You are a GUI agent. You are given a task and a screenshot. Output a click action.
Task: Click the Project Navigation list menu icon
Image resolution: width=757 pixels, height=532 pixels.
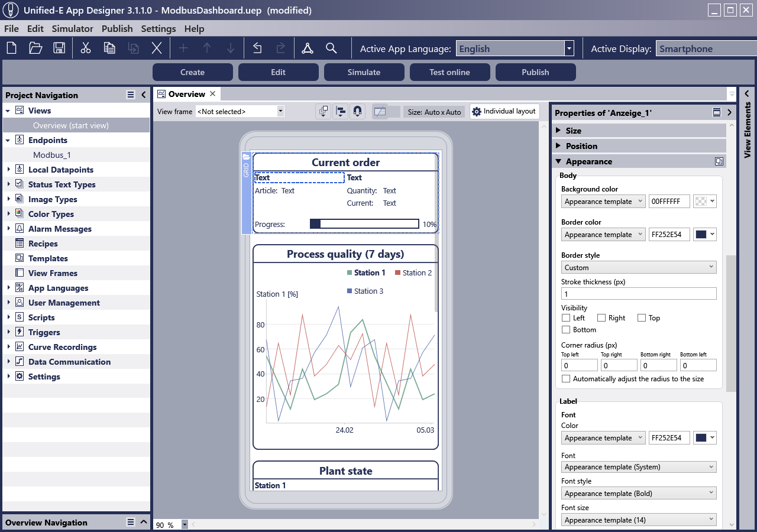[x=131, y=95]
